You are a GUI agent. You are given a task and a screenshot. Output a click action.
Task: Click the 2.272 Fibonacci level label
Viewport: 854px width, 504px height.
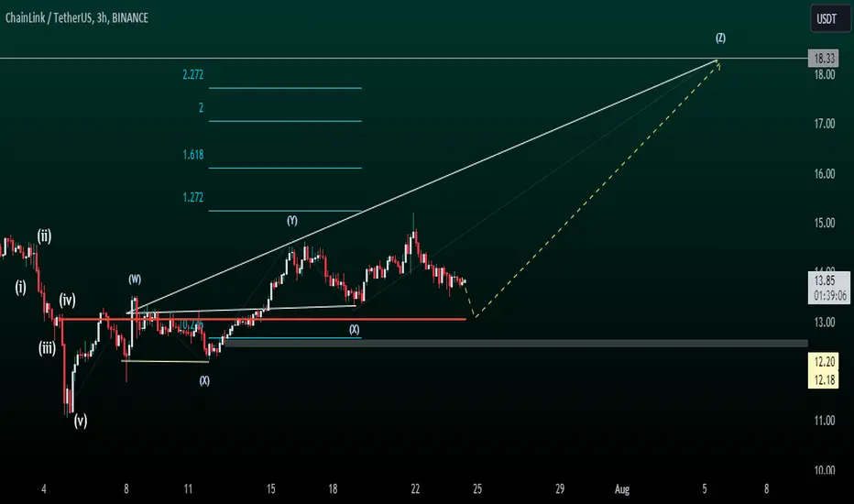pos(192,74)
